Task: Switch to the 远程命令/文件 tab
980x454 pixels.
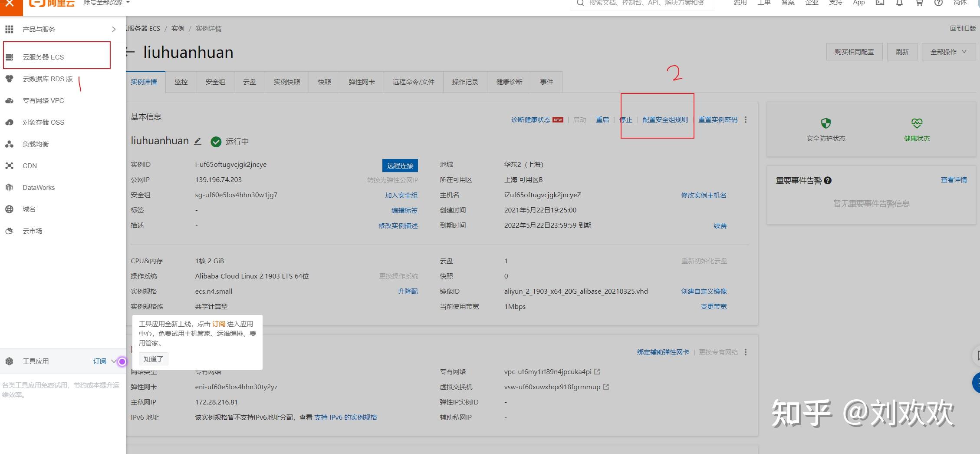Action: point(414,82)
